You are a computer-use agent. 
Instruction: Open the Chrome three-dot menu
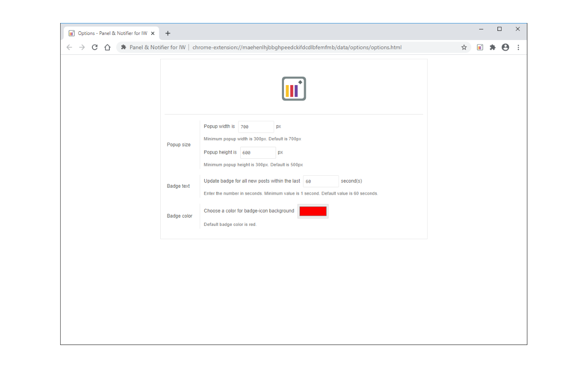tap(518, 47)
